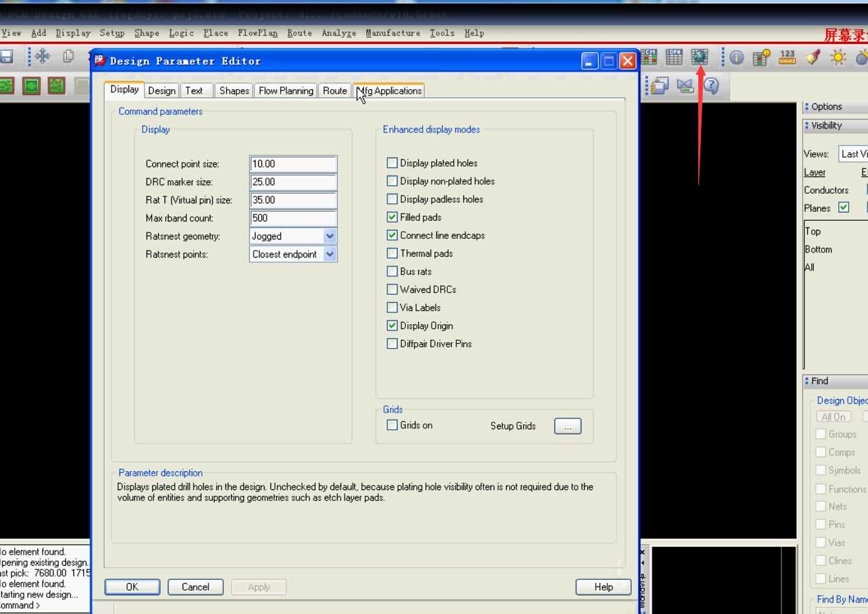This screenshot has height=614, width=868.
Task: Click the blue question mark help icon
Action: (x=711, y=86)
